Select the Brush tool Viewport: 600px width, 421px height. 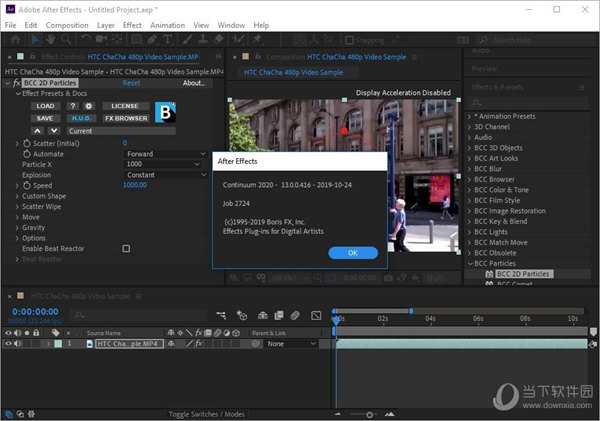coord(187,39)
